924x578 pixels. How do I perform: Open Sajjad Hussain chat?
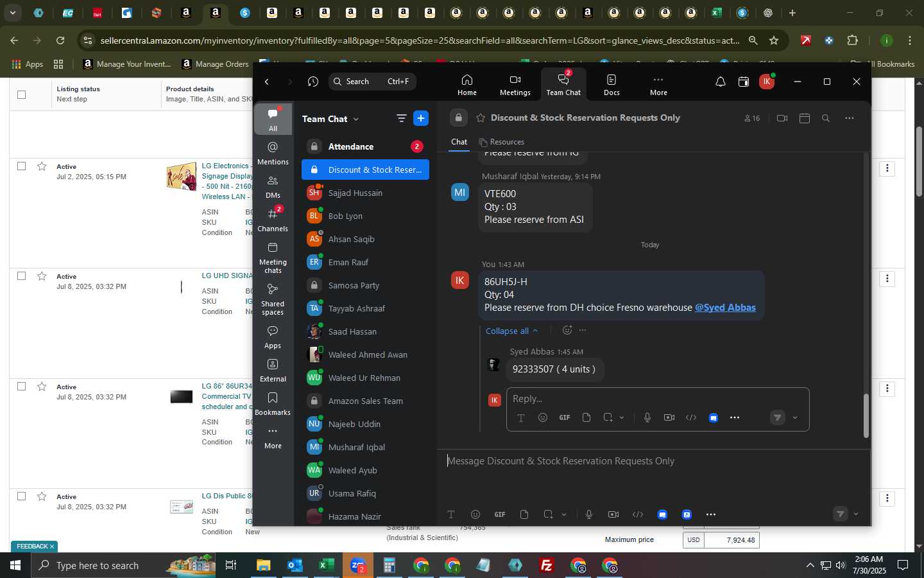point(365,193)
